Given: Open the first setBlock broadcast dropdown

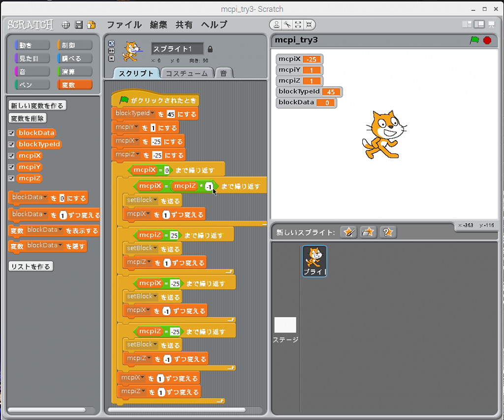Looking at the screenshot, I should tap(156, 200).
